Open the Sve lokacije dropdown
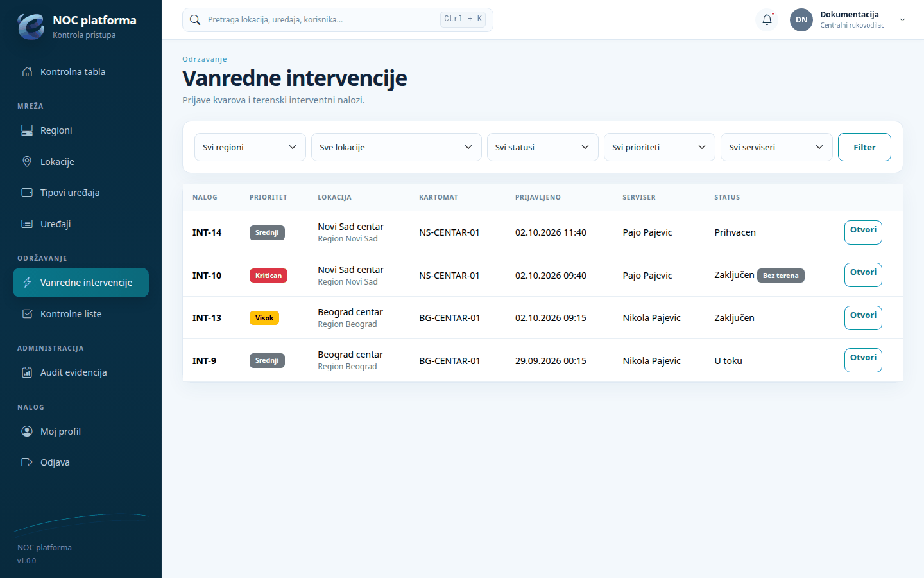Screen dimensions: 924x578 [x=397, y=147]
